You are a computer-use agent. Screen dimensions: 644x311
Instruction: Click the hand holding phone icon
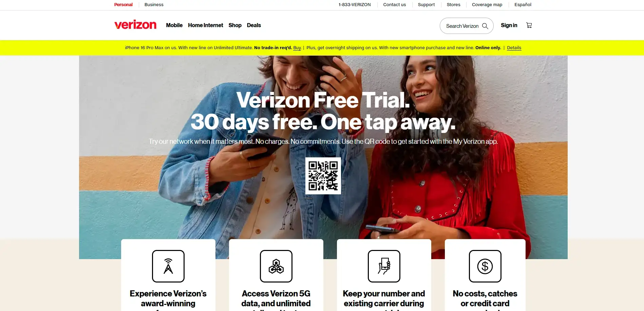pyautogui.click(x=384, y=266)
